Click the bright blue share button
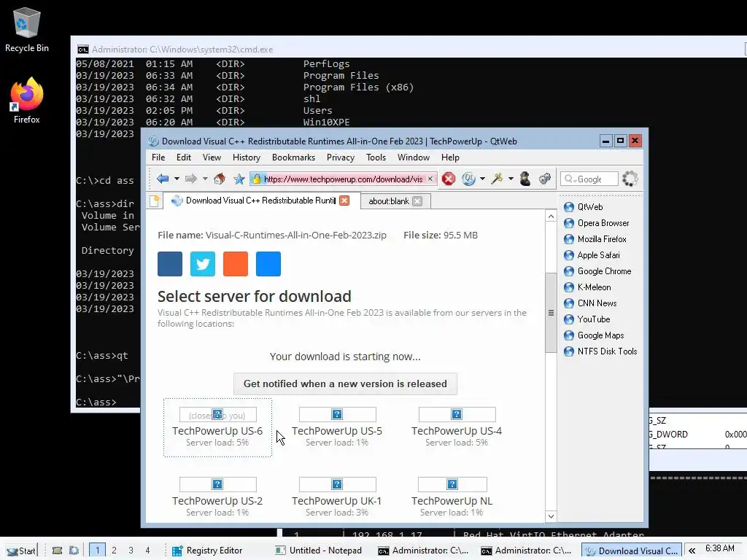This screenshot has width=747, height=560. pyautogui.click(x=268, y=264)
